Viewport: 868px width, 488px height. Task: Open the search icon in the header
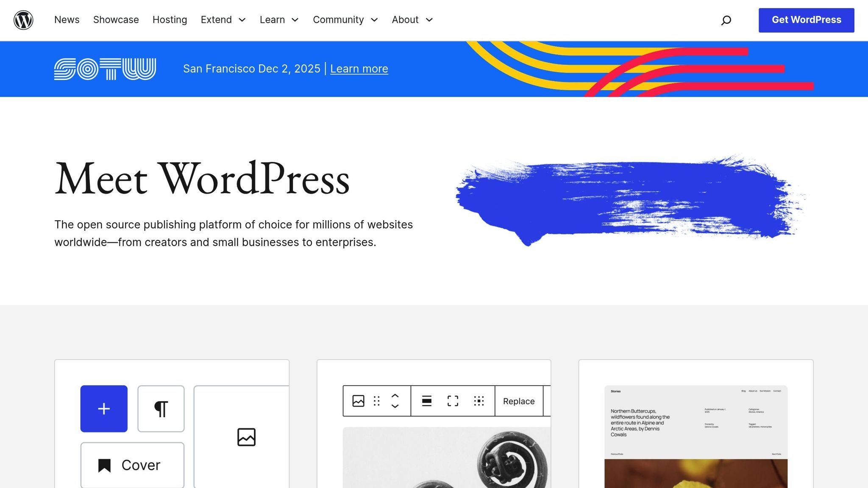(726, 20)
